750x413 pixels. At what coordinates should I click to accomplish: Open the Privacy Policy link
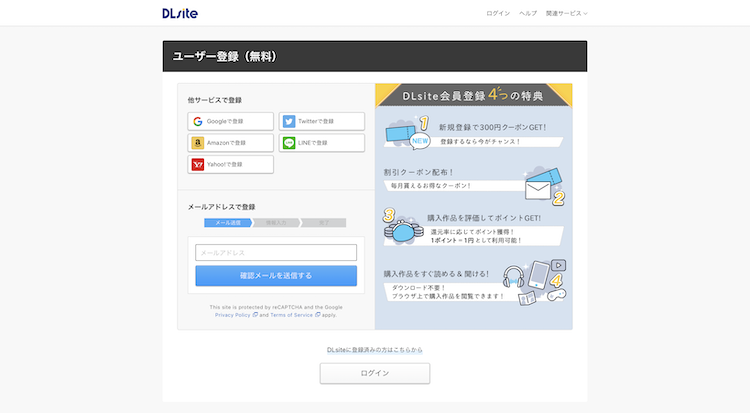click(x=232, y=315)
